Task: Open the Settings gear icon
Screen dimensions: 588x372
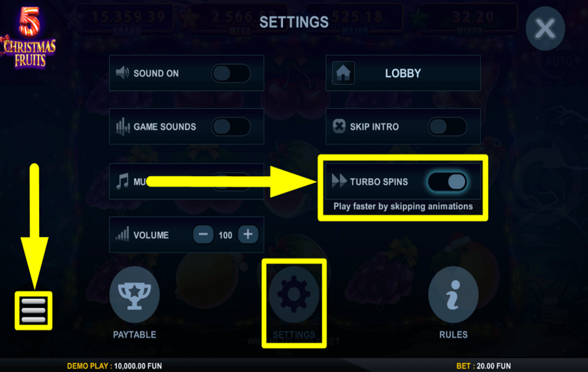Action: click(293, 295)
